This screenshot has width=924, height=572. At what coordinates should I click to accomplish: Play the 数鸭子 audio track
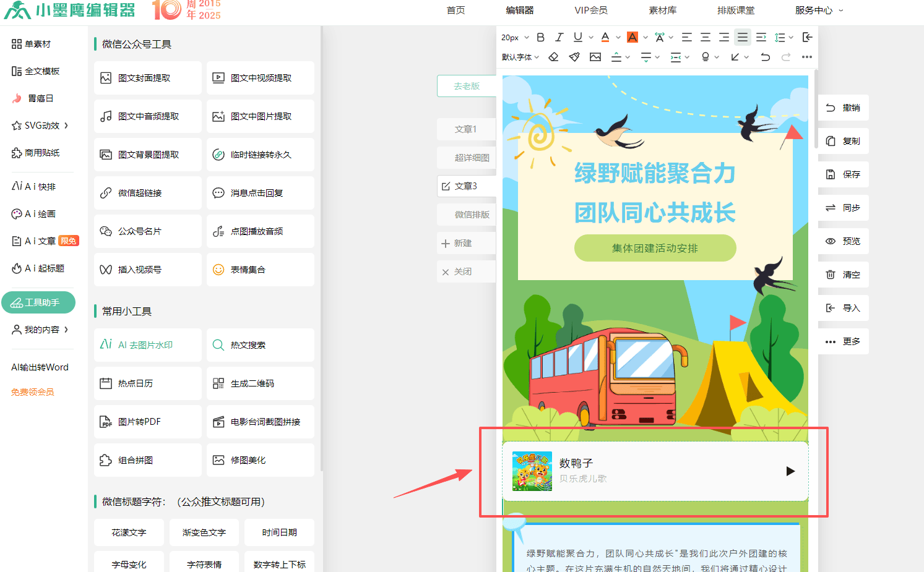[790, 471]
